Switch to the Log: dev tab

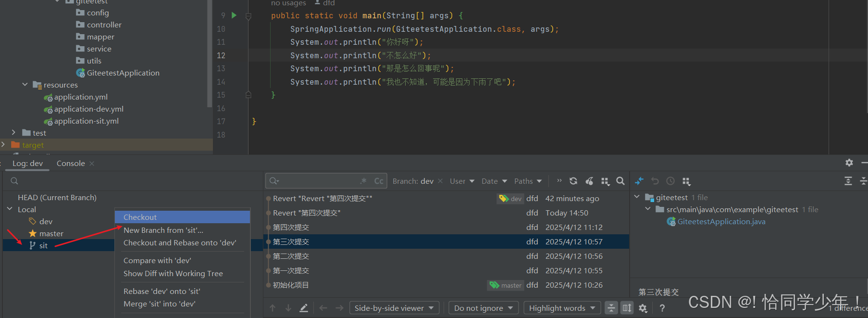click(27, 164)
